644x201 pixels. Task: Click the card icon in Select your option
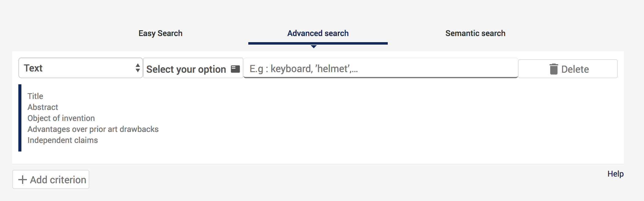point(235,69)
